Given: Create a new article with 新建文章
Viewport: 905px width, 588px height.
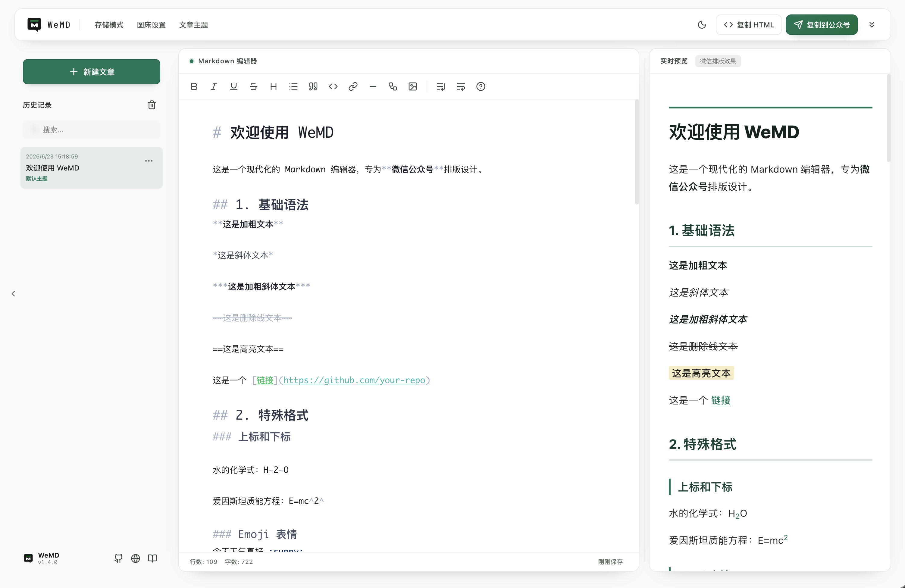Looking at the screenshot, I should 92,72.
